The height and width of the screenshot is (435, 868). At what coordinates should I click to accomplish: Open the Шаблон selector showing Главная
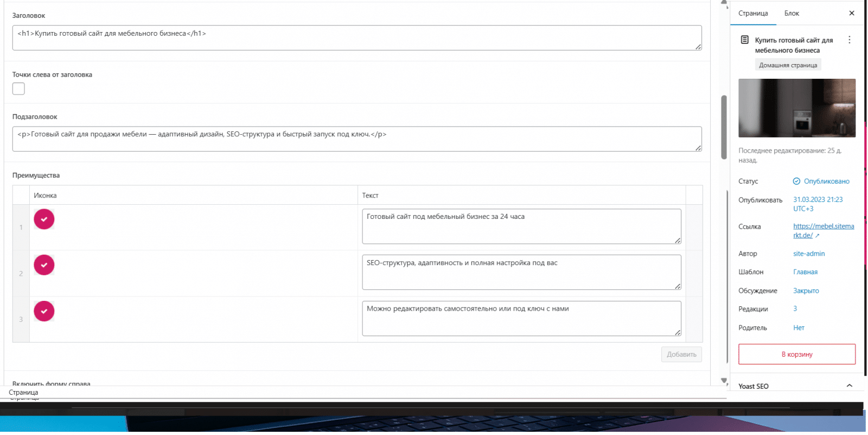click(805, 272)
